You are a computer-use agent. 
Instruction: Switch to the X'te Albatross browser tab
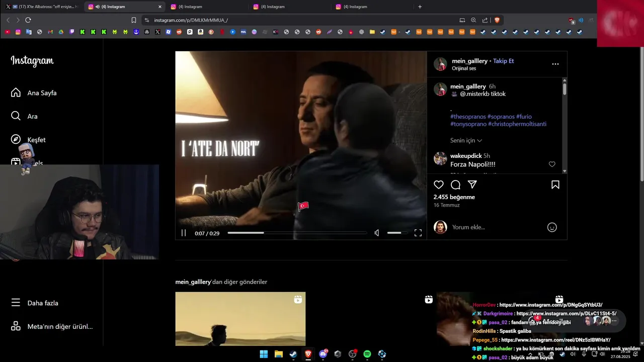[x=41, y=7]
